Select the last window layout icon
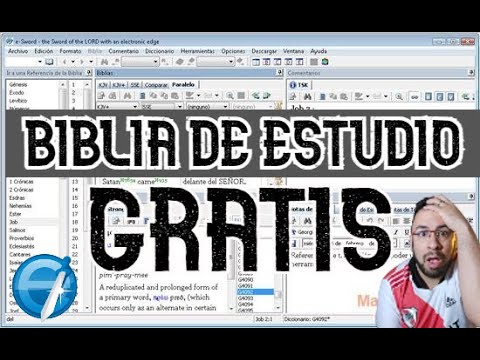 point(300,62)
